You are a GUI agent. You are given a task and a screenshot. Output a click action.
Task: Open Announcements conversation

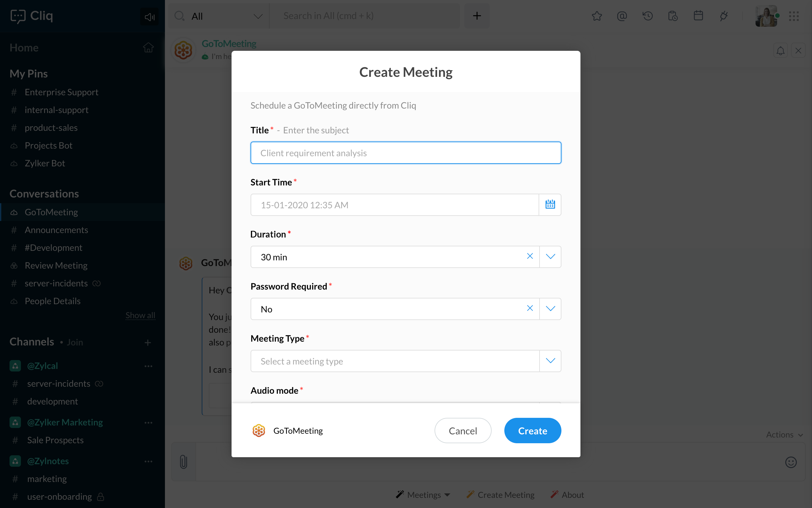(x=56, y=230)
